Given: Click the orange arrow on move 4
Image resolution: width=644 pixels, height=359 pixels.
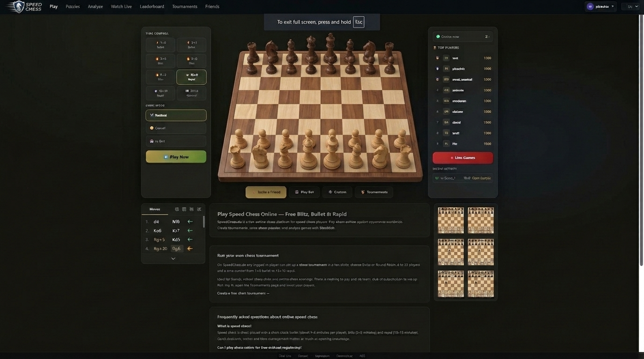Looking at the screenshot, I should click(190, 249).
